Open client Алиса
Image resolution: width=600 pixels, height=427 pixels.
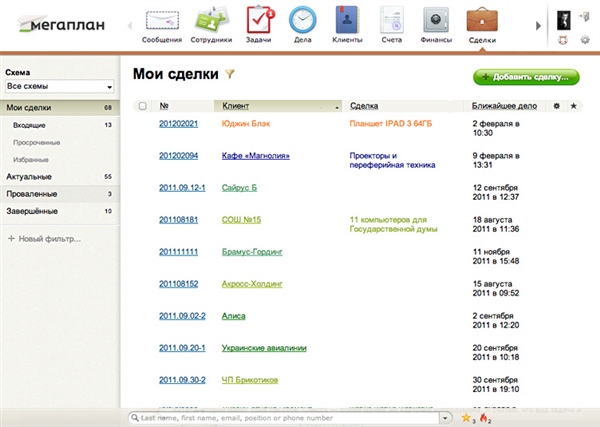pyautogui.click(x=233, y=316)
